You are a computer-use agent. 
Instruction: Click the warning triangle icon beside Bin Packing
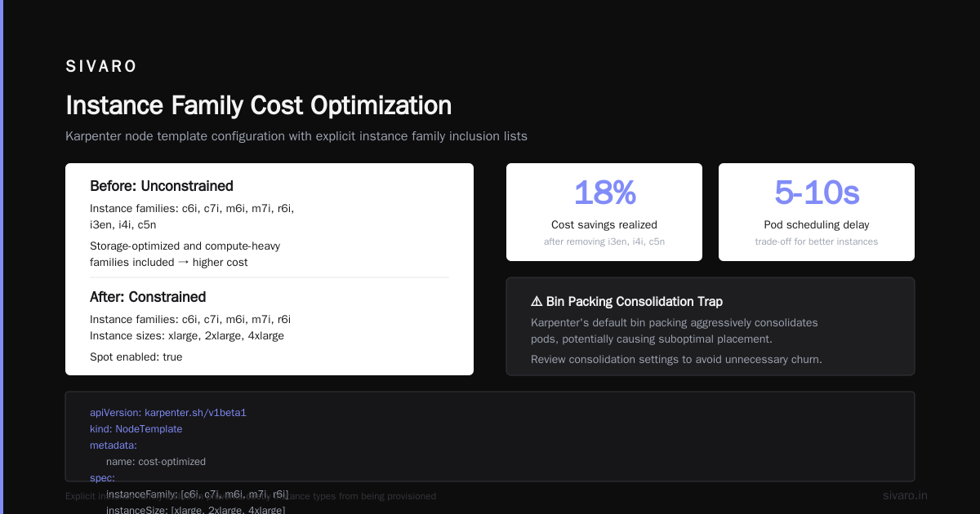pyautogui.click(x=537, y=301)
